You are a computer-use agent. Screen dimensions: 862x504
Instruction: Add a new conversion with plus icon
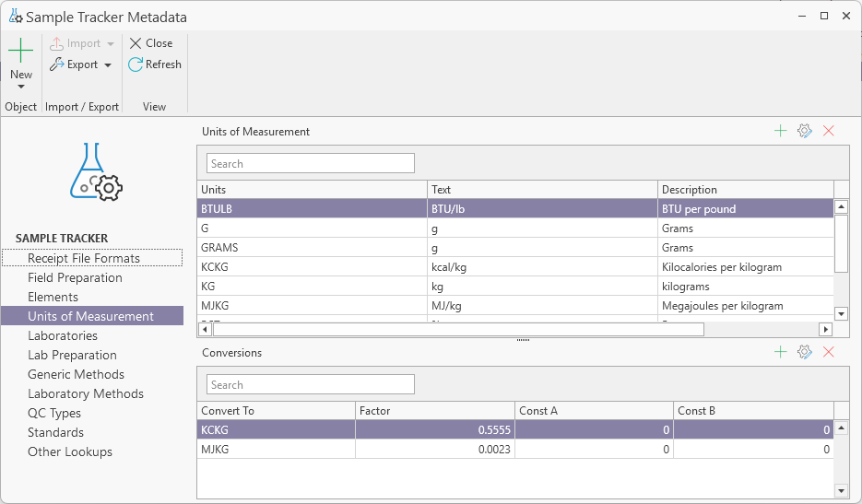click(780, 352)
